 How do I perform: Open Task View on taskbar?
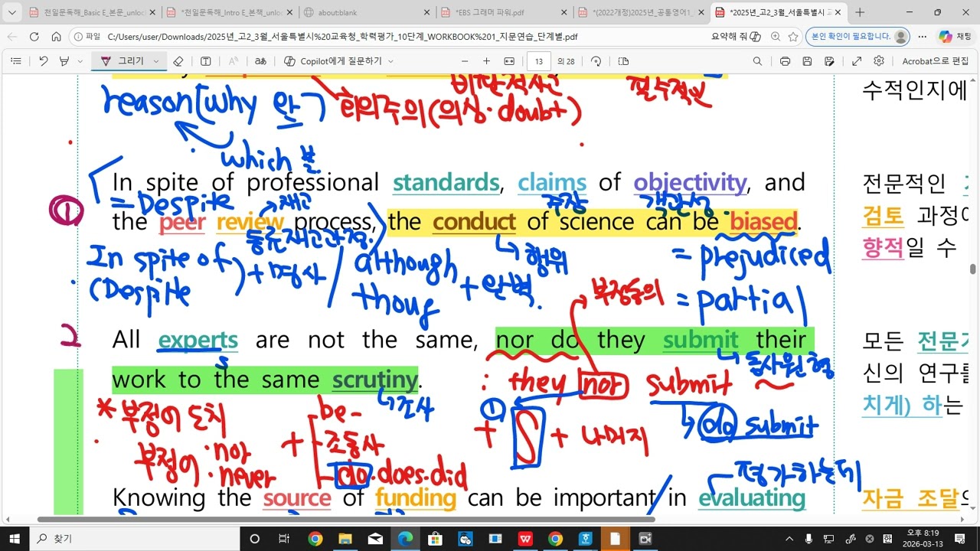284,538
